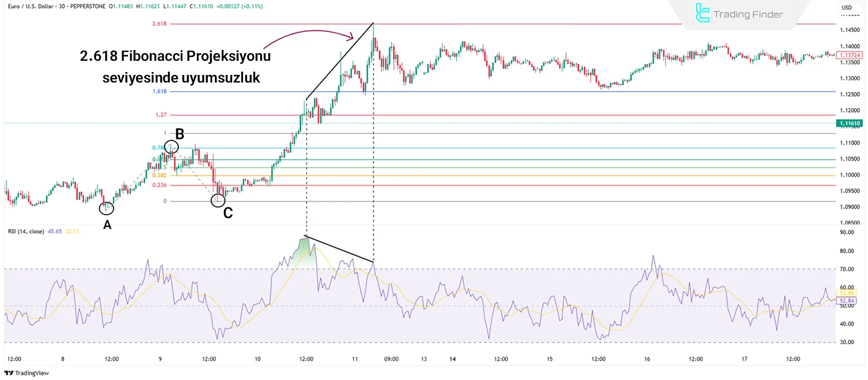Select the 1.618 Fibonacci level label
The height and width of the screenshot is (380, 868).
click(159, 91)
